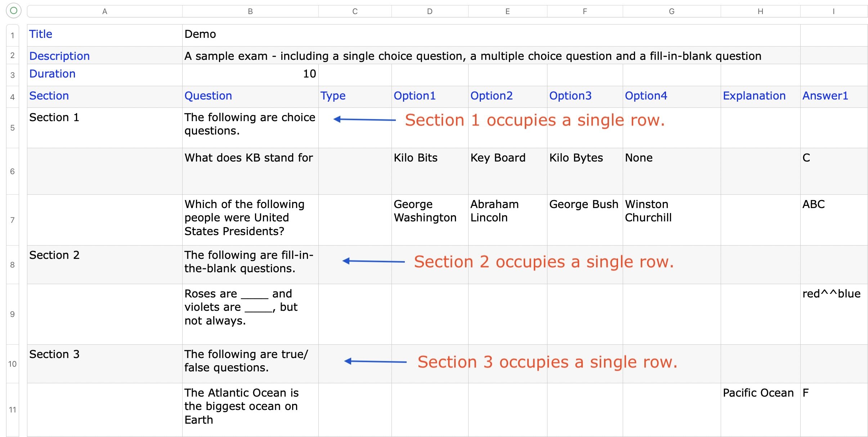The image size is (868, 437).
Task: Click the Kilo Bytes option cell
Action: pyautogui.click(x=585, y=171)
